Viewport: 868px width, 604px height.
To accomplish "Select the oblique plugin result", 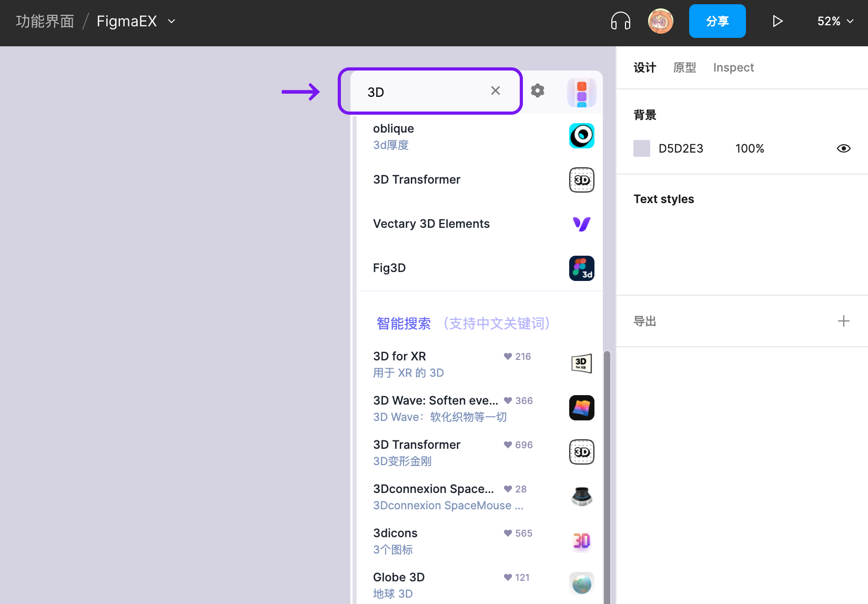I will (480, 136).
